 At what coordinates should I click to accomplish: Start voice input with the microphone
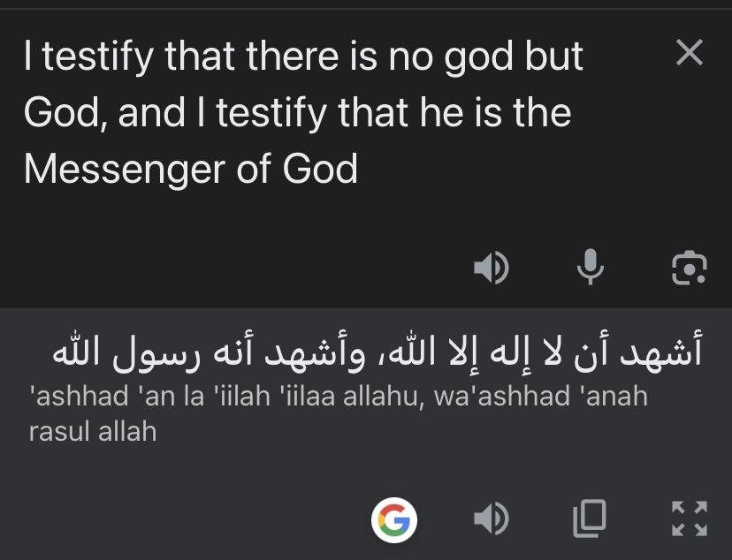pos(590,268)
